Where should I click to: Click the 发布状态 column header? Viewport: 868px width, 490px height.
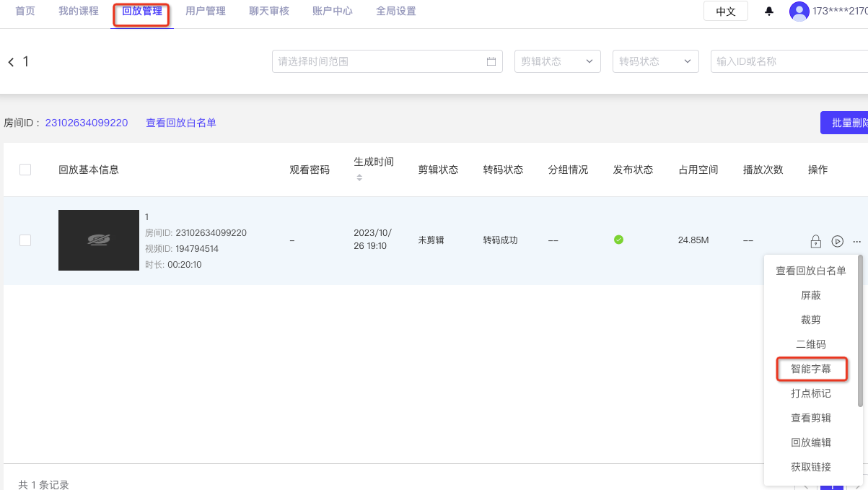(633, 170)
